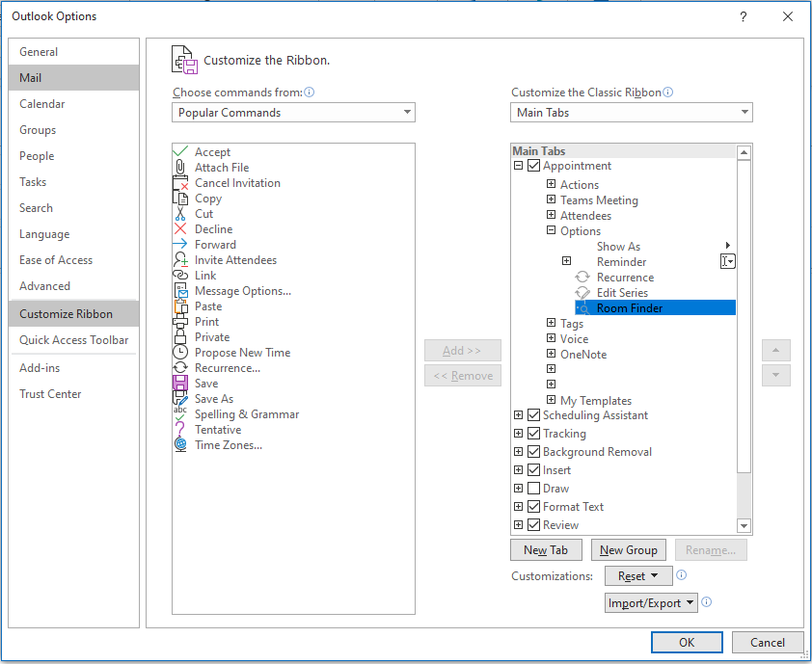Select the Show As tree item
This screenshot has height=664, width=812.
[x=618, y=247]
